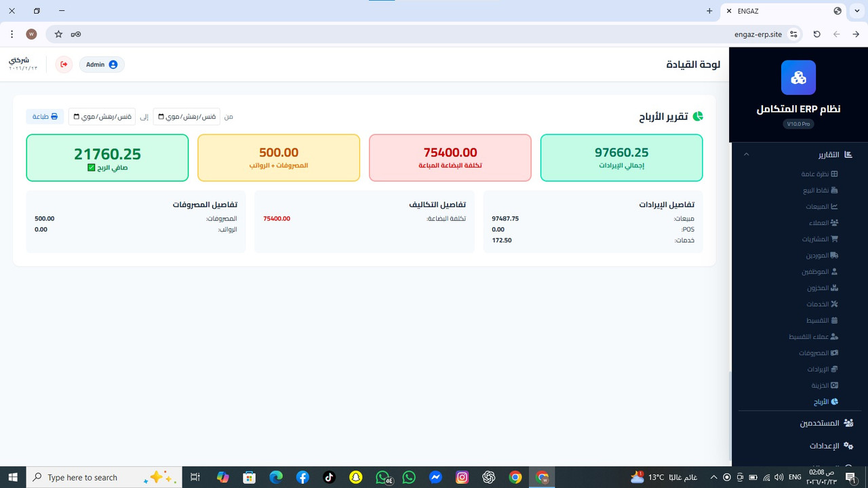Click the طباعة print button
The image size is (868, 488).
45,116
